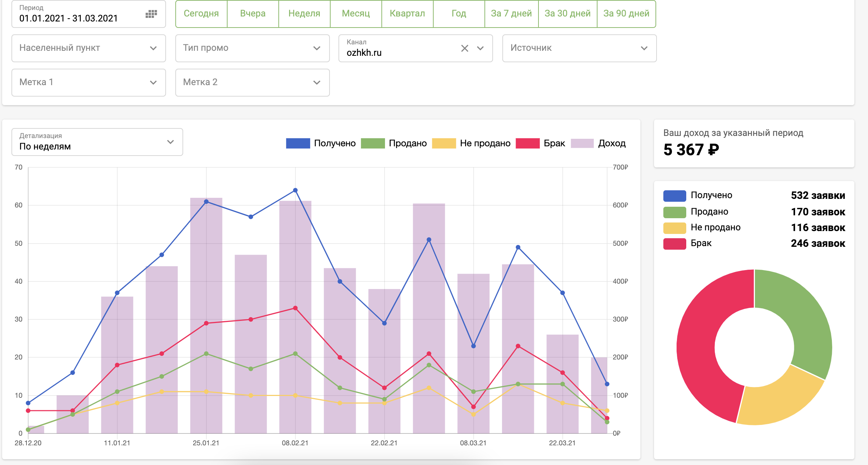
Task: Open the Населенный пункт dropdown
Action: point(88,48)
